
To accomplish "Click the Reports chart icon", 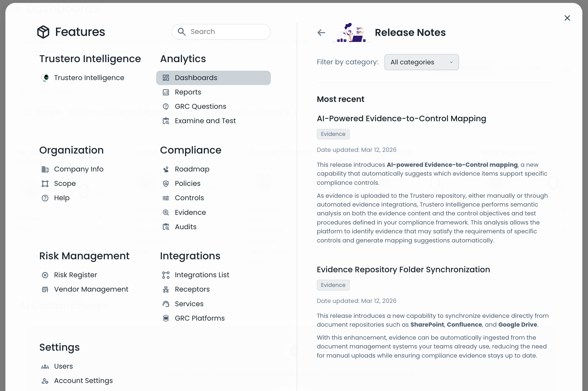I will click(x=166, y=92).
